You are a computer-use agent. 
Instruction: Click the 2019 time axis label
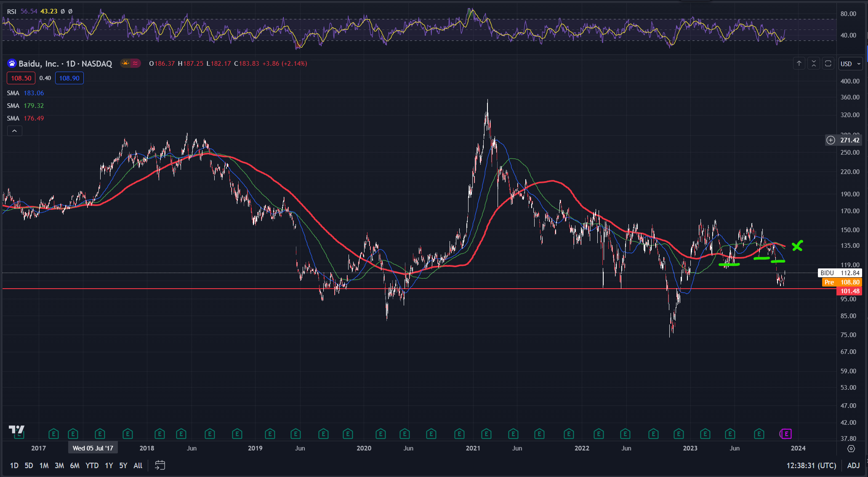point(255,448)
